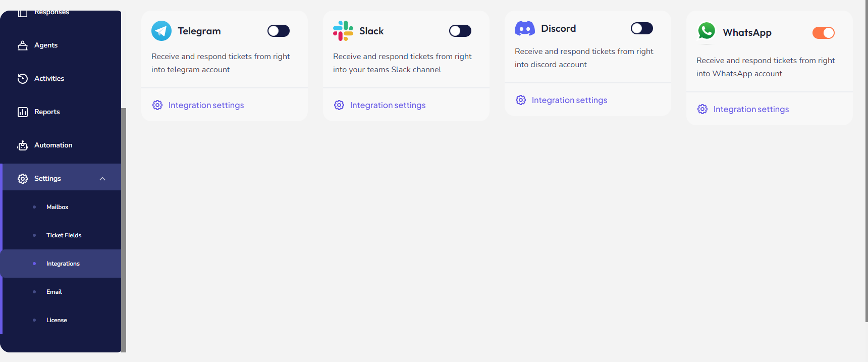Open the Settings sidebar entry

pos(61,177)
